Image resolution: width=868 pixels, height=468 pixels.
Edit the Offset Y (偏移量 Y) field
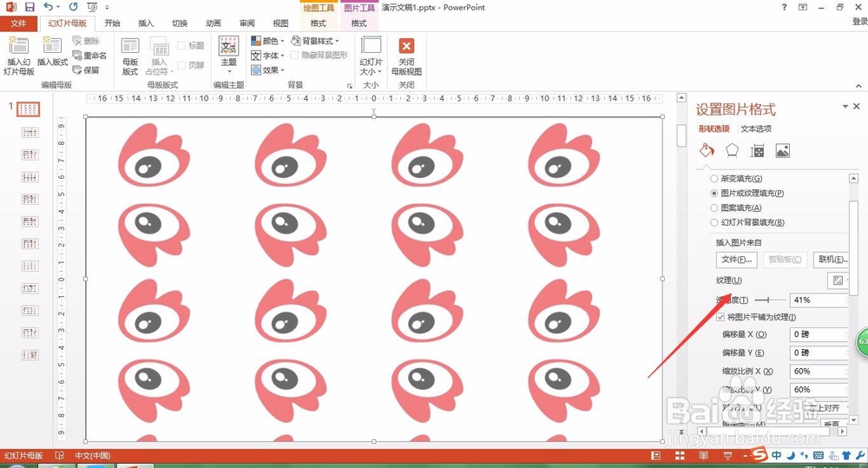pyautogui.click(x=818, y=353)
